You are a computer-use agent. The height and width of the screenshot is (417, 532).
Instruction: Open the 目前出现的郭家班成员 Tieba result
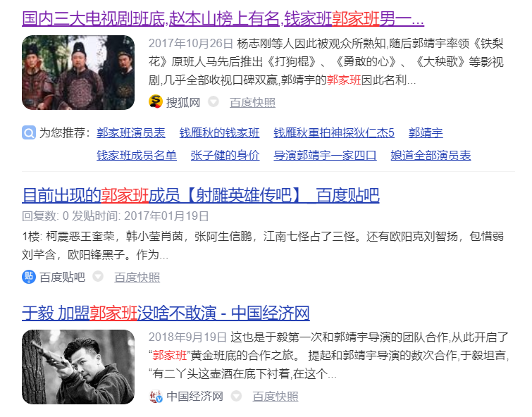click(x=201, y=195)
